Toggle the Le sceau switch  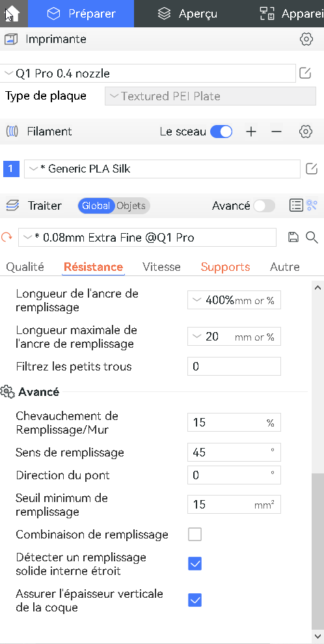point(221,132)
